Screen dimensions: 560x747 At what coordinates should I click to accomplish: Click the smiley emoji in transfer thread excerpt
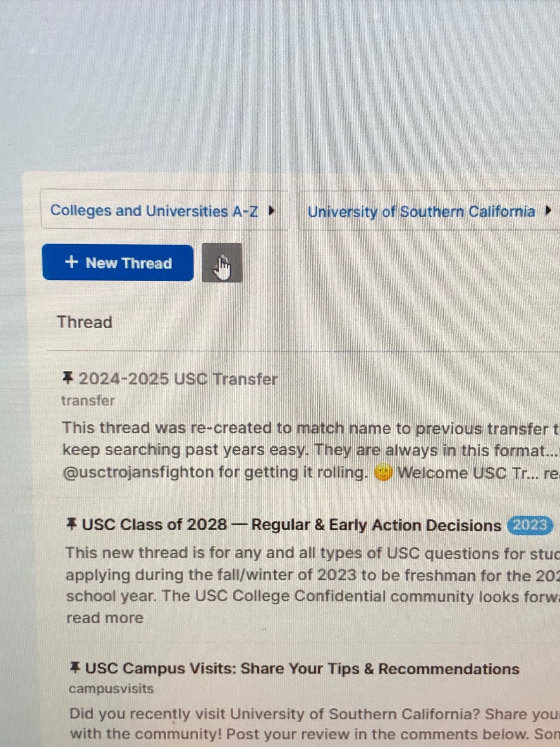[383, 473]
